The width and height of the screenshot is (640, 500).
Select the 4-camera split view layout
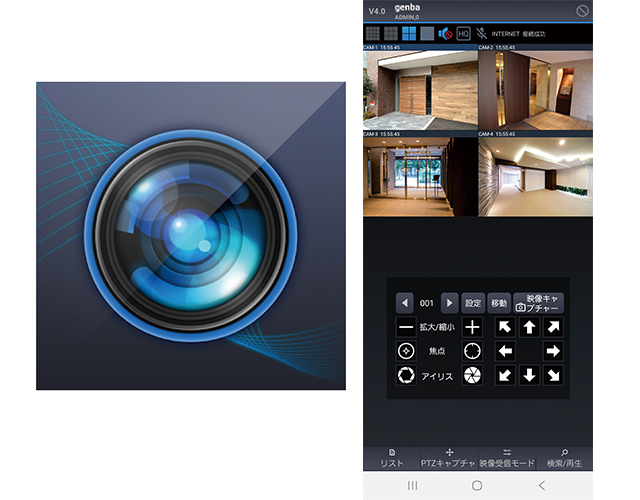409,33
